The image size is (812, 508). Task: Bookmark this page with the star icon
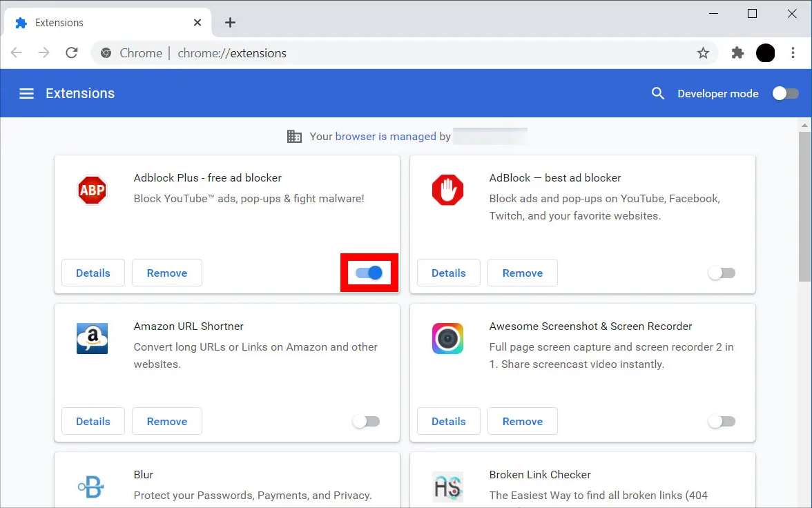[703, 53]
